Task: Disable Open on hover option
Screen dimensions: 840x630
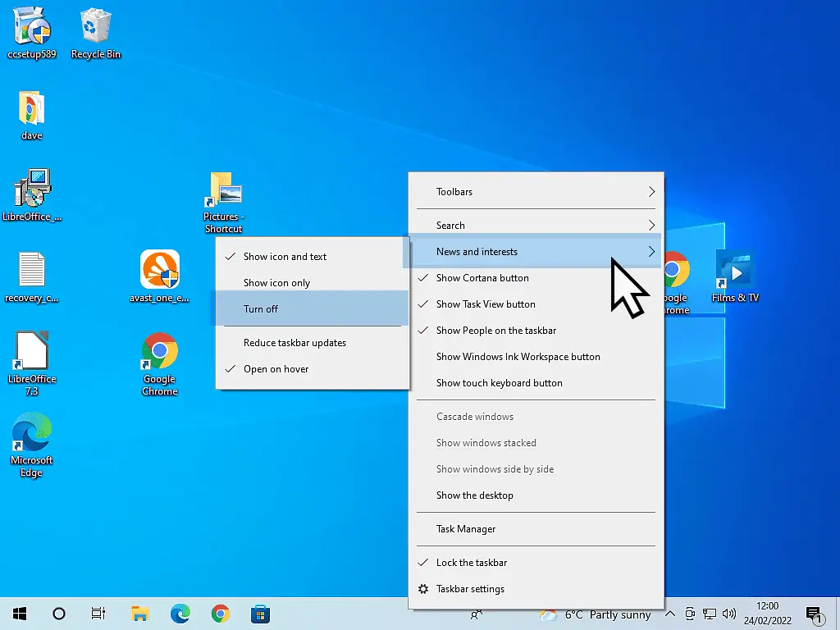Action: (x=276, y=369)
